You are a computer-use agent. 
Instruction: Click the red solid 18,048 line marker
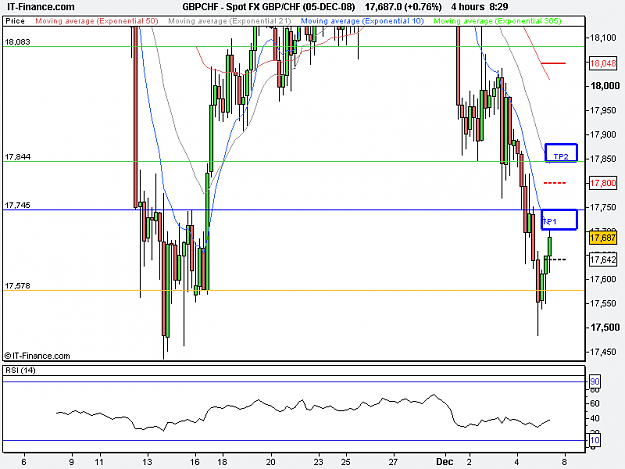click(x=553, y=63)
